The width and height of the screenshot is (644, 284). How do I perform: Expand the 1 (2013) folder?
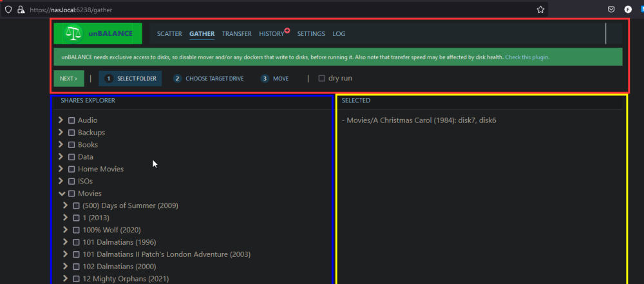point(65,218)
